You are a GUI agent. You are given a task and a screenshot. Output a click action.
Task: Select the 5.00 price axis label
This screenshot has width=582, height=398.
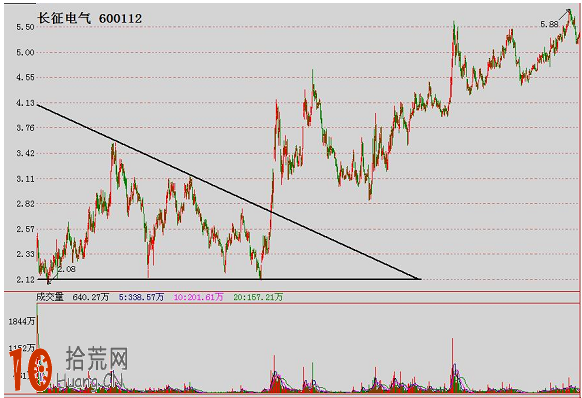click(x=25, y=52)
